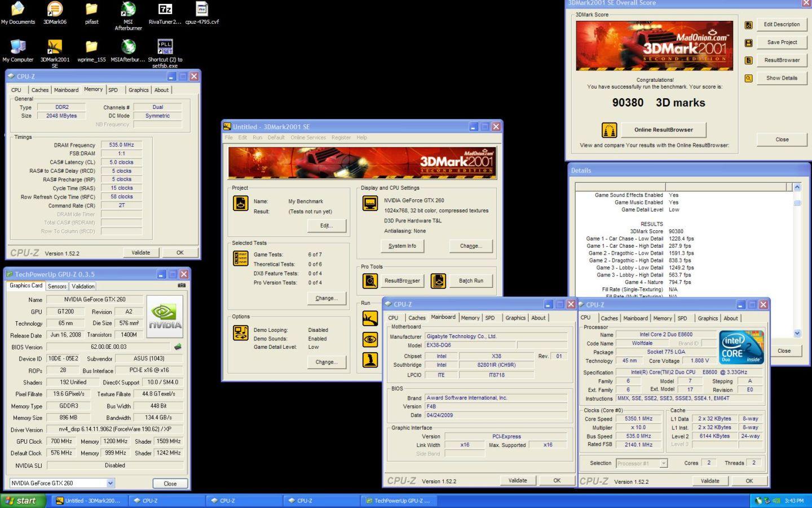
Task: Click the Close button in GPU-Z
Action: [170, 484]
